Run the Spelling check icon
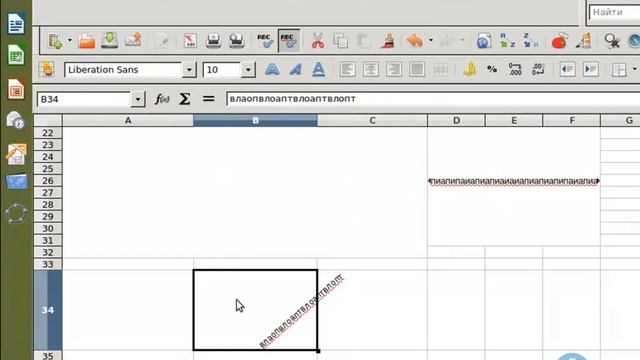The height and width of the screenshot is (360, 640). [265, 41]
